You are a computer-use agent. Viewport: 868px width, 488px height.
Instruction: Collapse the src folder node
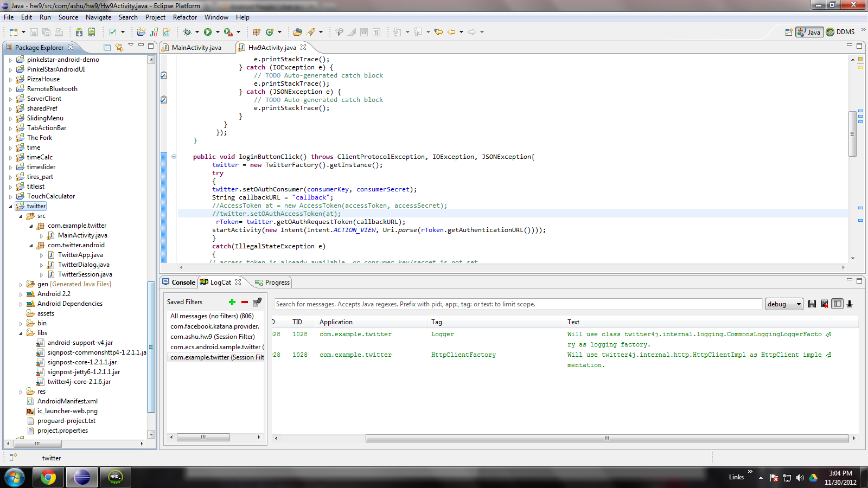pos(21,216)
